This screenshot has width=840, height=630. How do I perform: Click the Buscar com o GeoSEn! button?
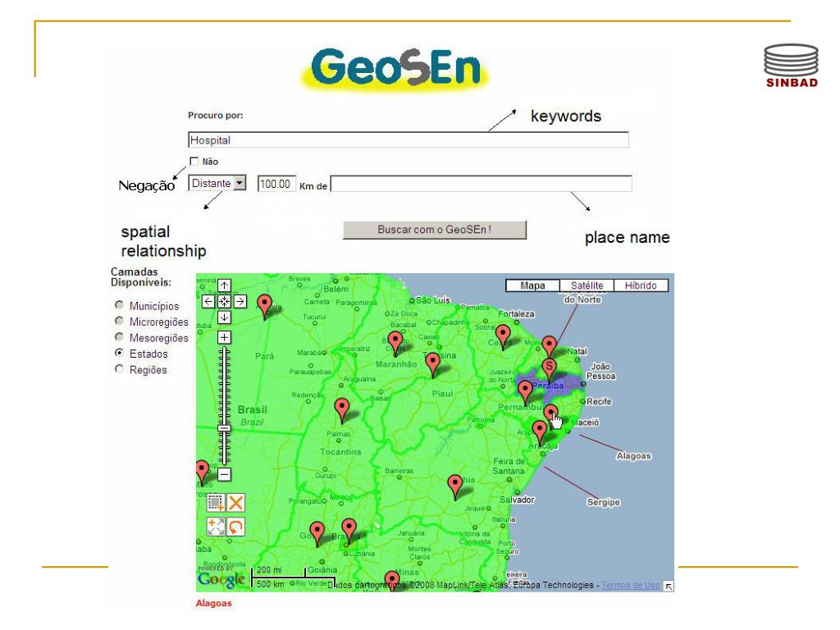point(435,230)
